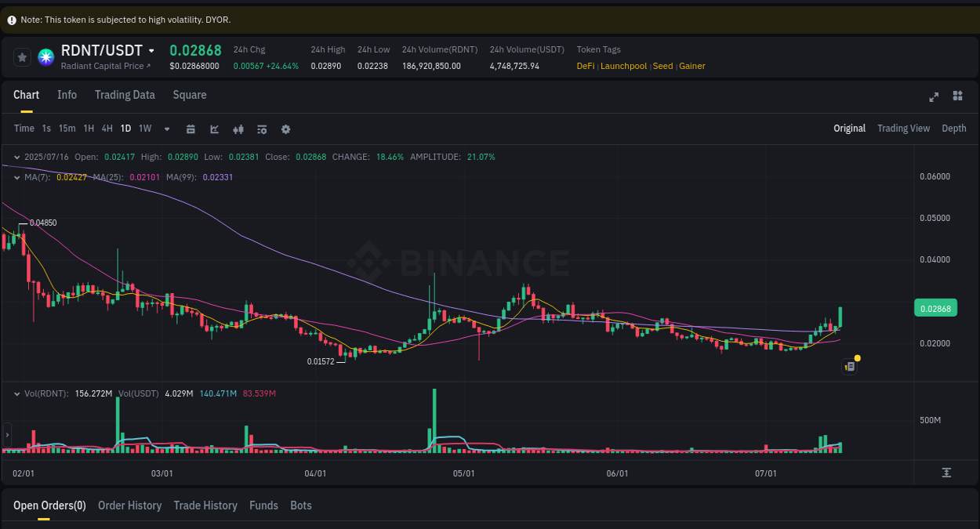Image resolution: width=980 pixels, height=529 pixels.
Task: Open the Order History tab
Action: point(129,505)
